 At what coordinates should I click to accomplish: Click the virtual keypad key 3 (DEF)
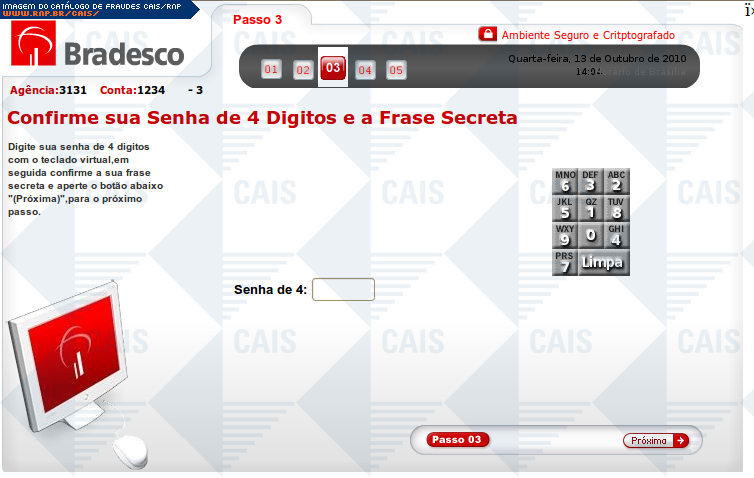[591, 181]
